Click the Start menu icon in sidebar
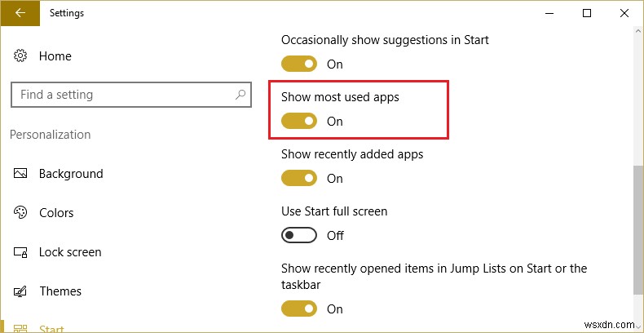The width and height of the screenshot is (644, 333). (x=20, y=328)
